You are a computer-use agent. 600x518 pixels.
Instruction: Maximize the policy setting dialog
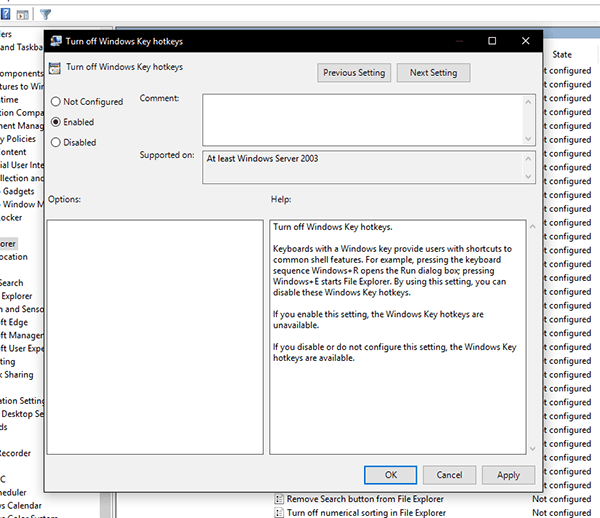point(492,41)
